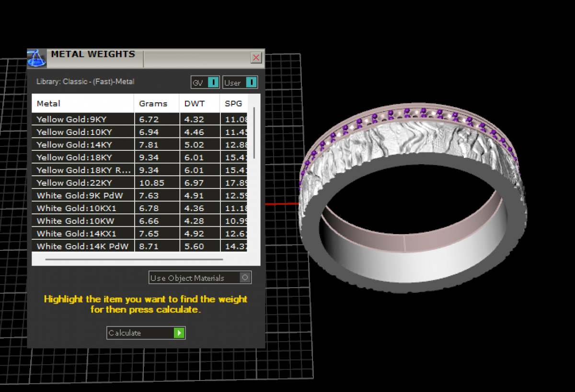575x392 pixels.
Task: Toggle the User switch
Action: click(252, 82)
